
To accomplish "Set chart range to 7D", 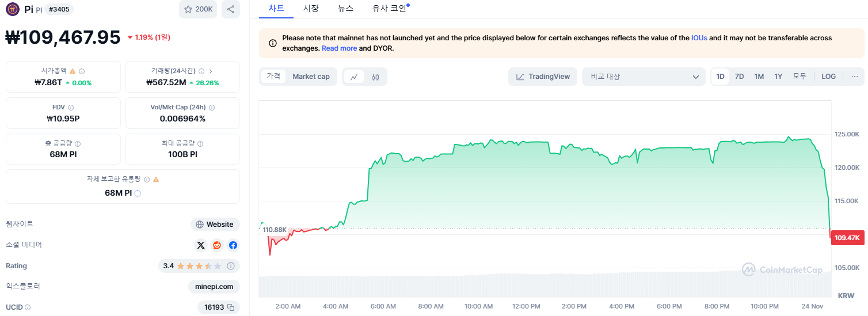I will coord(740,77).
